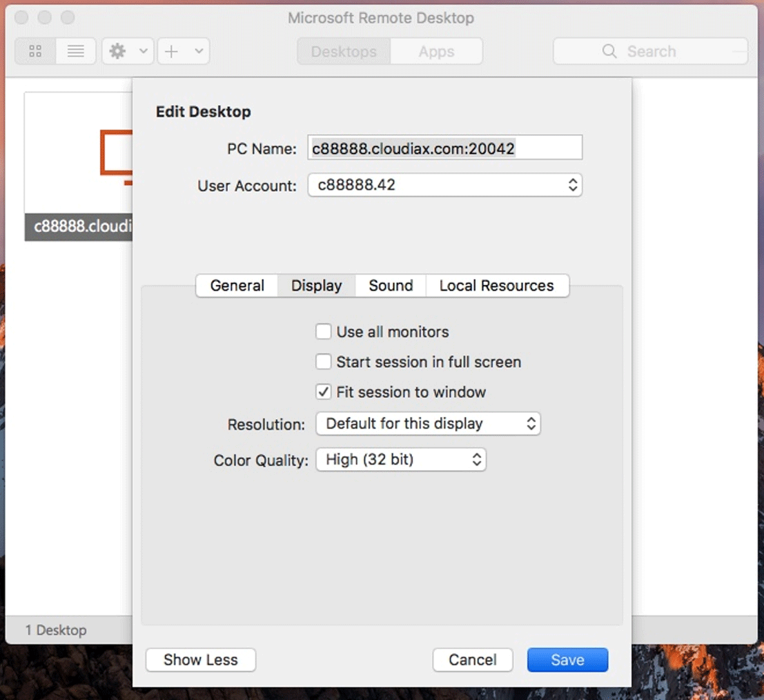Select the Desktops segment
Screen dimensions: 764x700
coord(344,51)
